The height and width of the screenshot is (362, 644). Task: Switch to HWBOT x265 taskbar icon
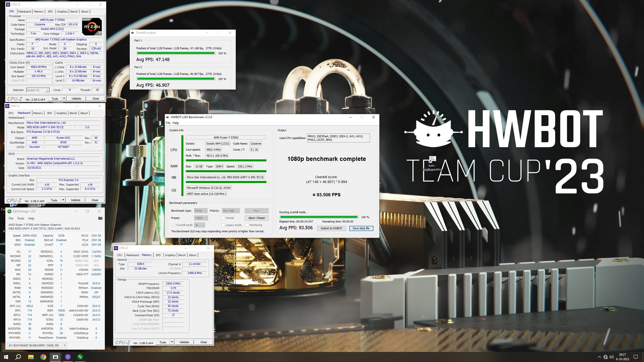click(x=56, y=357)
